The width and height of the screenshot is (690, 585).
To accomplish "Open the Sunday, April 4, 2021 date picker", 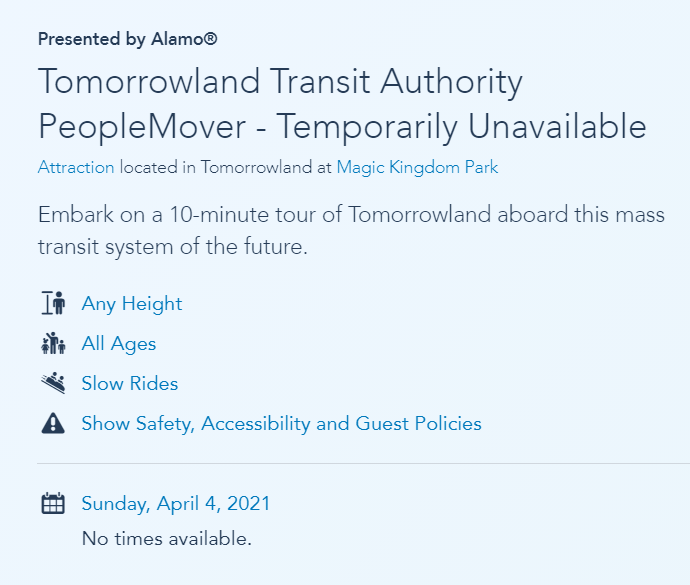I will (x=176, y=503).
